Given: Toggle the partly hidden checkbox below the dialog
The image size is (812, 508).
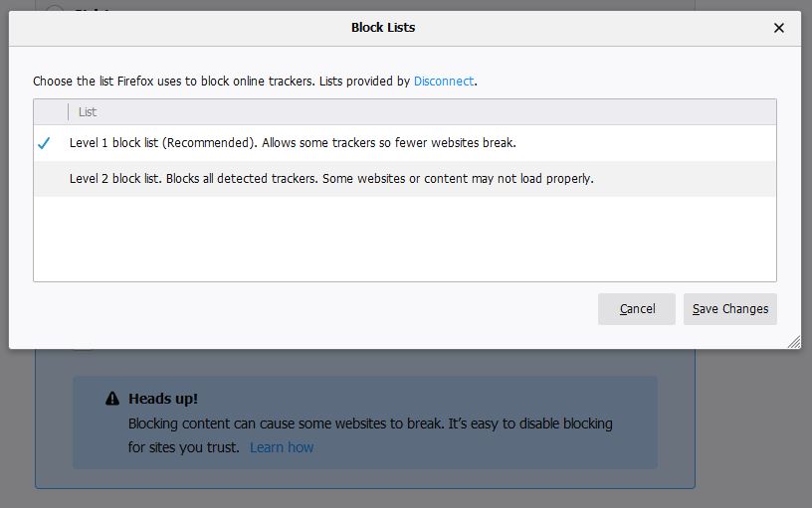Looking at the screenshot, I should coord(84,346).
